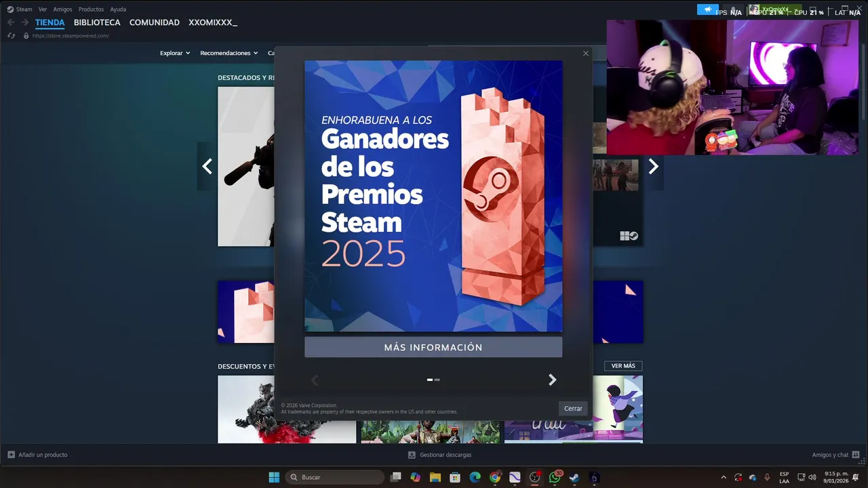Open the Amigos y chat icon
The width and height of the screenshot is (868, 488).
tap(856, 455)
